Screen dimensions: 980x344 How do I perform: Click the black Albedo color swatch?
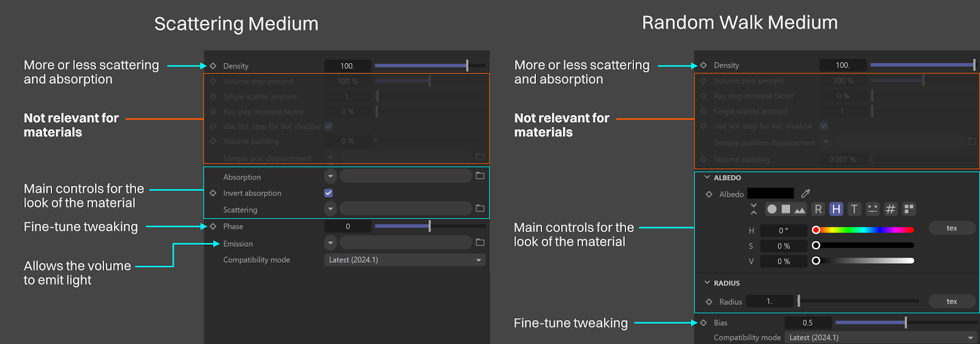coord(770,193)
